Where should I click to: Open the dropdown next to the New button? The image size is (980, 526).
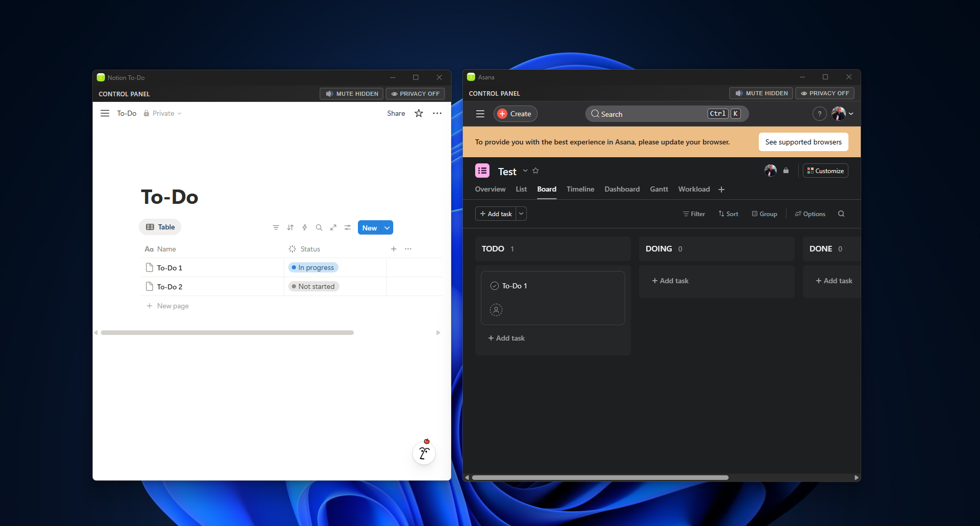pyautogui.click(x=387, y=227)
